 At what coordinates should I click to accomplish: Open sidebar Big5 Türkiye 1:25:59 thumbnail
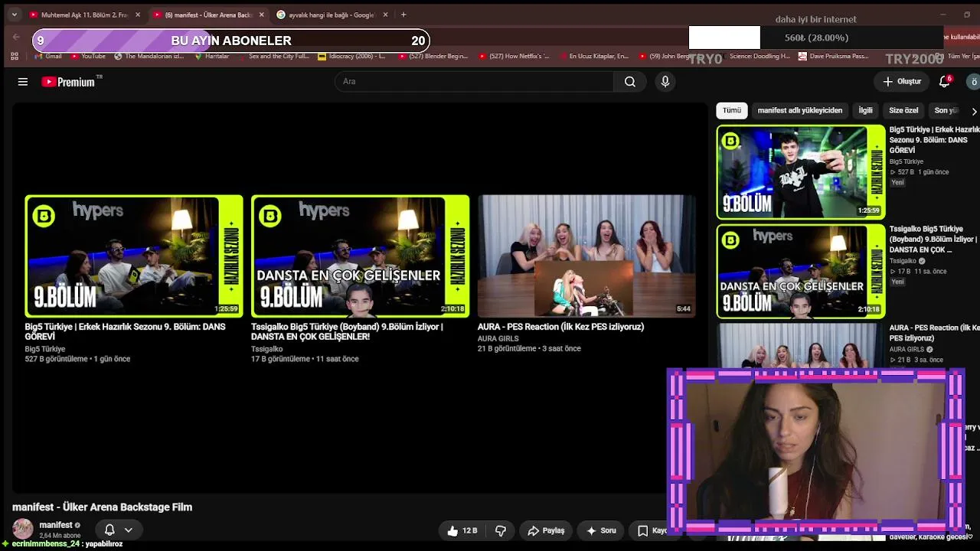tap(801, 172)
